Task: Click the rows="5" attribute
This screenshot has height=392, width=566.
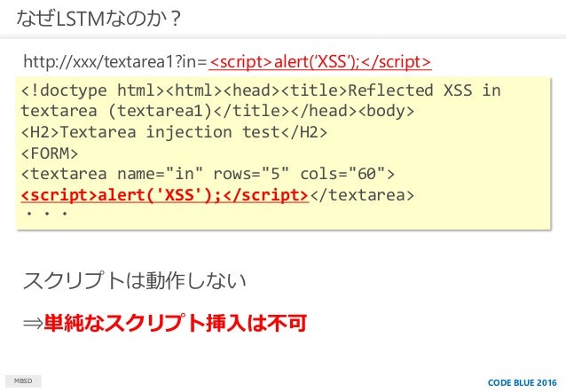Action: pyautogui.click(x=251, y=175)
